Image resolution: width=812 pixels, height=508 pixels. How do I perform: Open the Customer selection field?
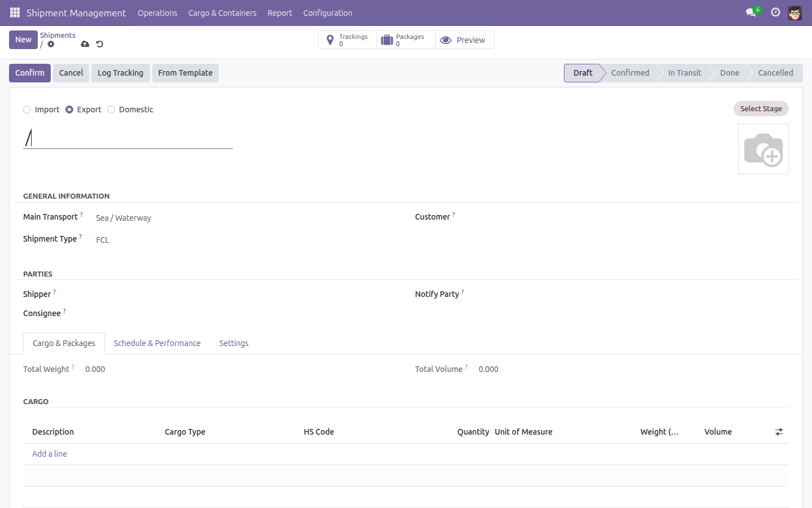click(x=637, y=218)
